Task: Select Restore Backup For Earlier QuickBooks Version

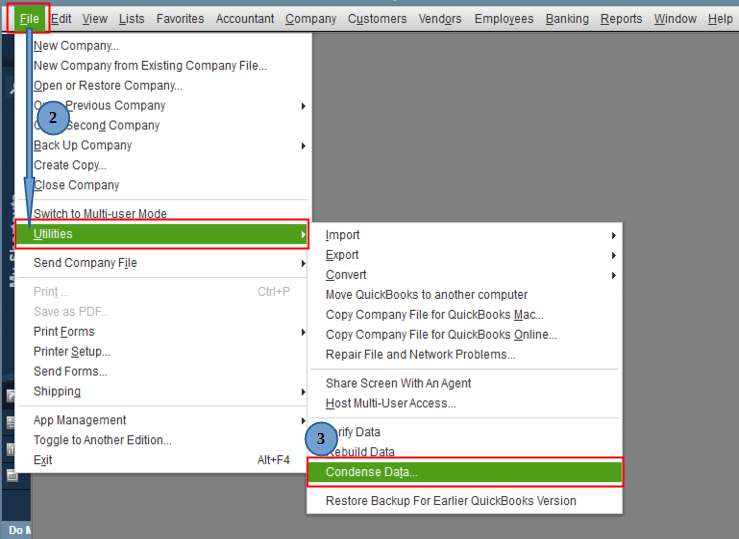Action: pos(451,500)
